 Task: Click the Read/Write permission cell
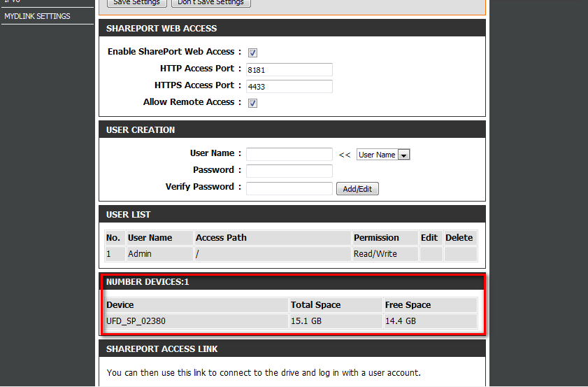[x=375, y=254]
